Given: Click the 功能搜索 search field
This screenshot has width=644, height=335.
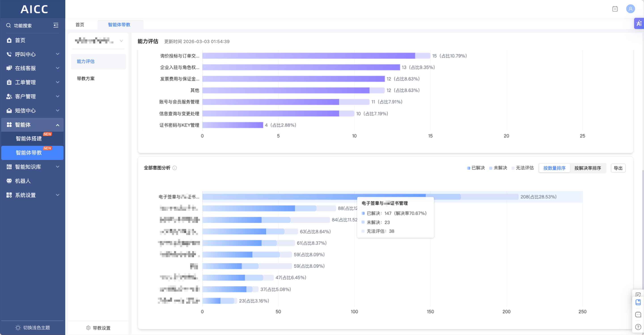Looking at the screenshot, I should coord(23,25).
